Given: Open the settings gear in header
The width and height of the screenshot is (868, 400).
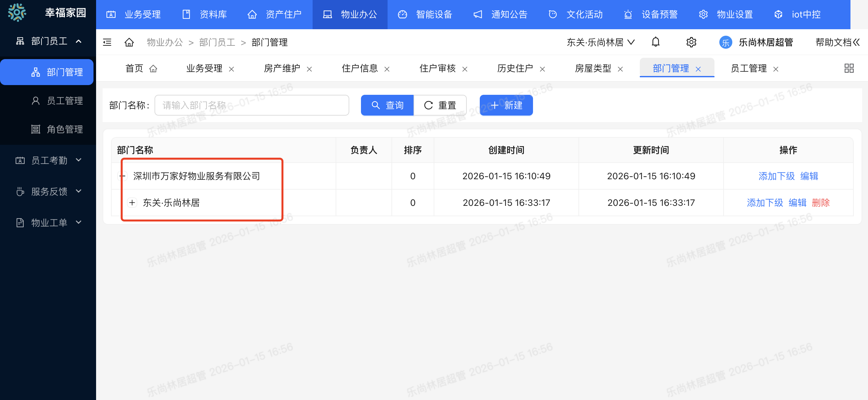Looking at the screenshot, I should coord(691,42).
